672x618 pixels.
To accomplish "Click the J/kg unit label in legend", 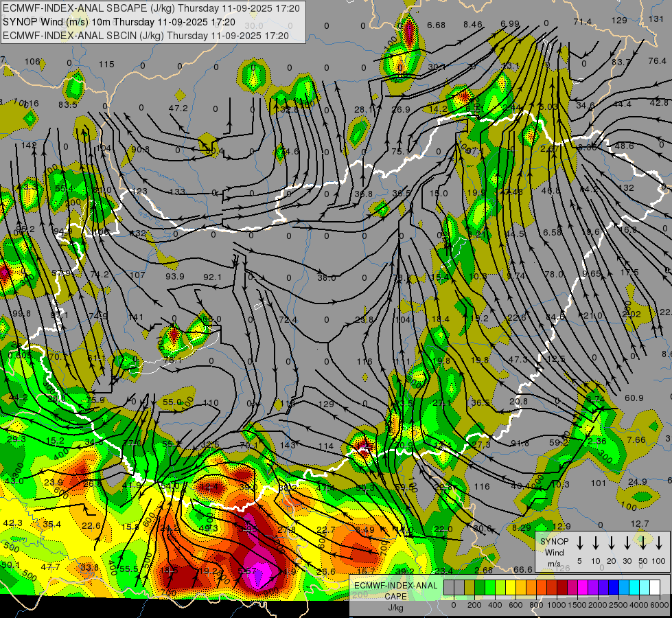I will pos(395,608).
